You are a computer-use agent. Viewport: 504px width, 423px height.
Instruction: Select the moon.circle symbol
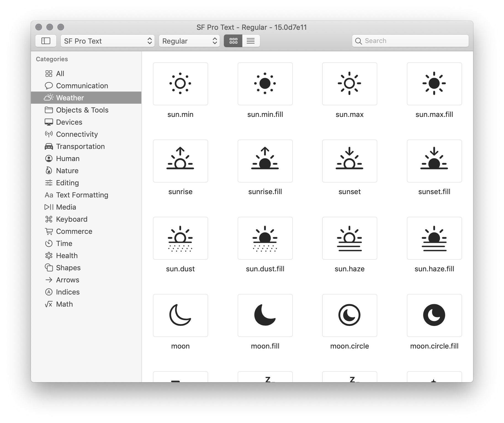(349, 315)
